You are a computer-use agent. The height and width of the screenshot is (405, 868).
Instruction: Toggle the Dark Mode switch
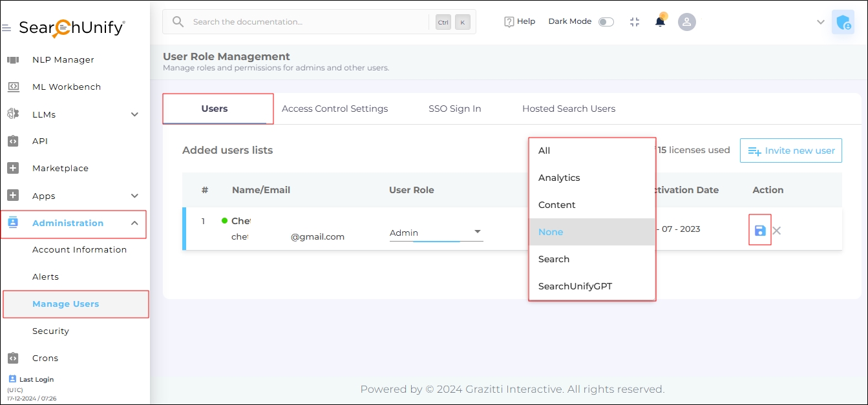(x=606, y=22)
